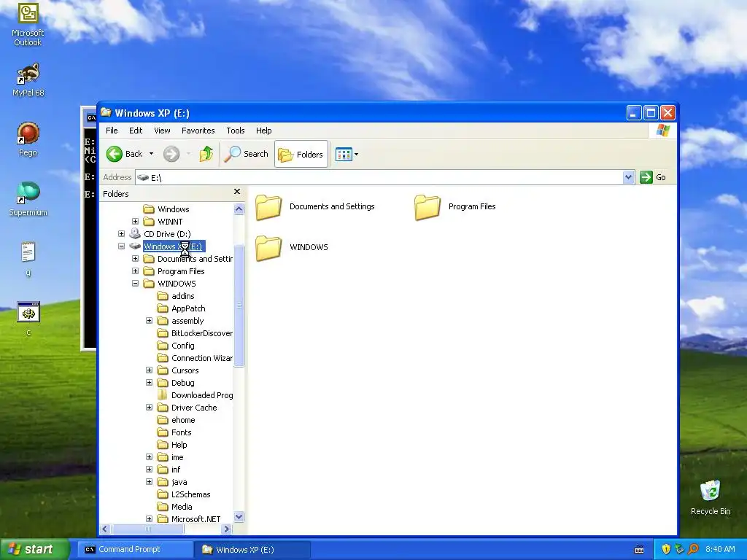Open the Views button menu
The width and height of the screenshot is (747, 560).
(x=347, y=154)
